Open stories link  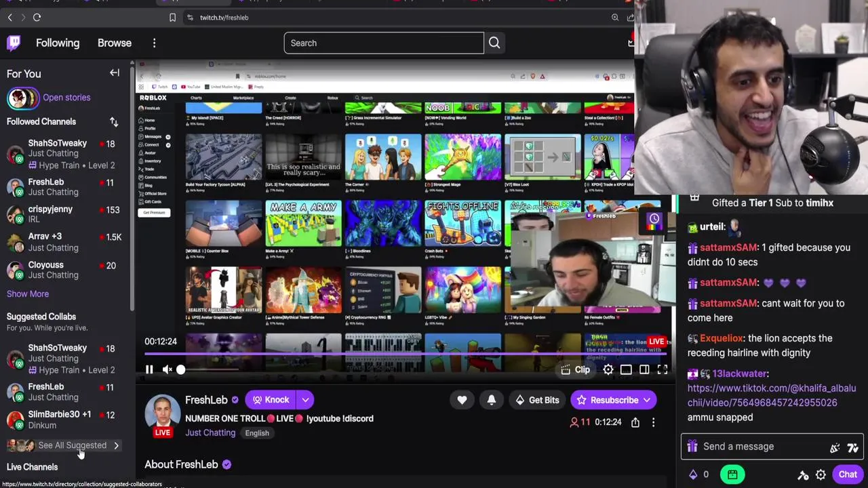66,98
